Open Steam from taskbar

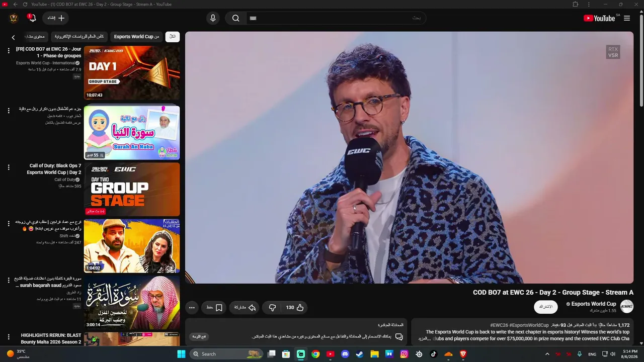[360, 354]
